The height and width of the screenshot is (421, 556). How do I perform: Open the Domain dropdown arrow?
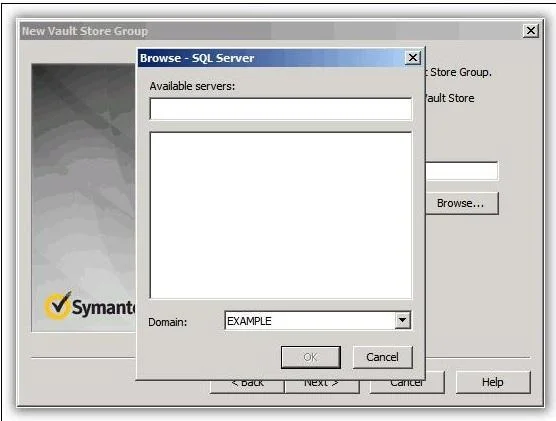pos(402,321)
